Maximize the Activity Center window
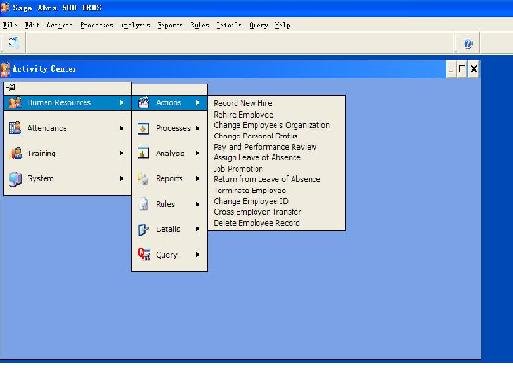This screenshot has width=513, height=384. pos(462,69)
